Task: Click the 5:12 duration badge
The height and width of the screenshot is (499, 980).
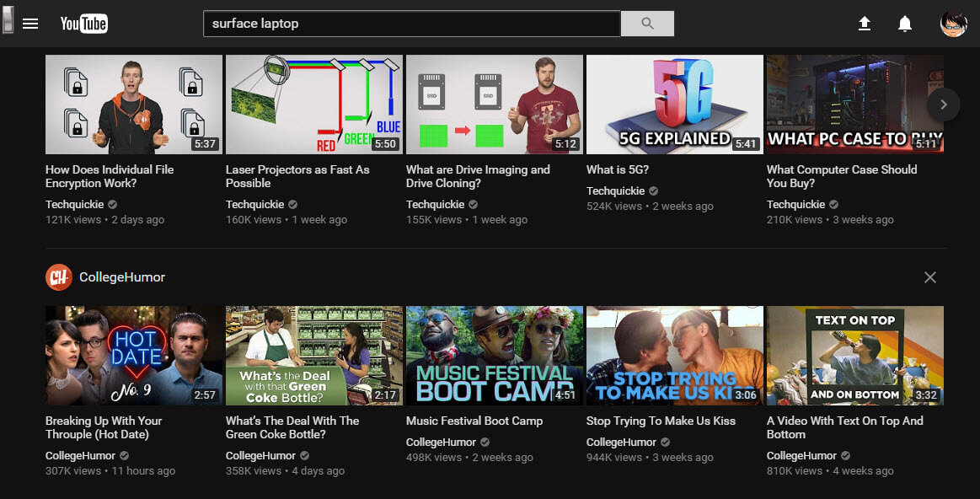Action: click(565, 144)
